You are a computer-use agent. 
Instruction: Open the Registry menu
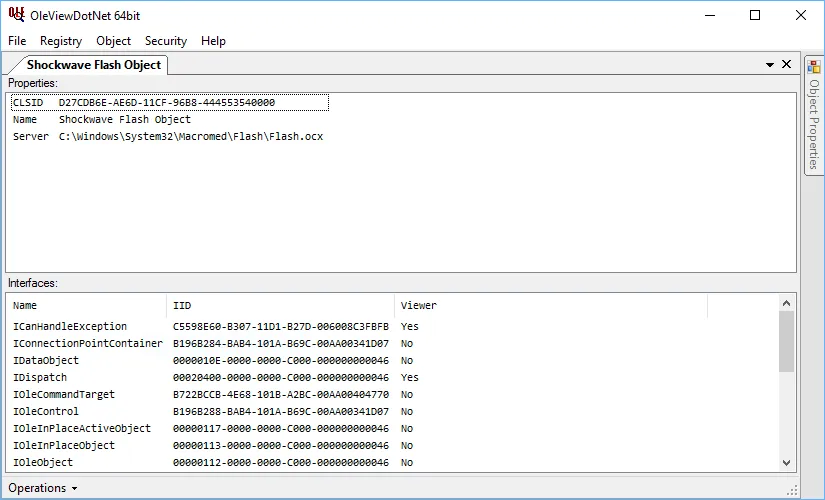pyautogui.click(x=61, y=41)
